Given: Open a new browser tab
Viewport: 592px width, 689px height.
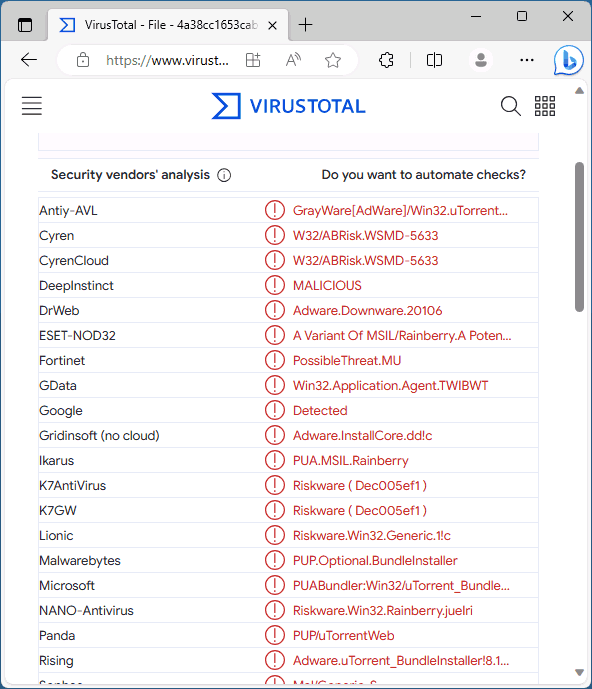Looking at the screenshot, I should (x=305, y=25).
